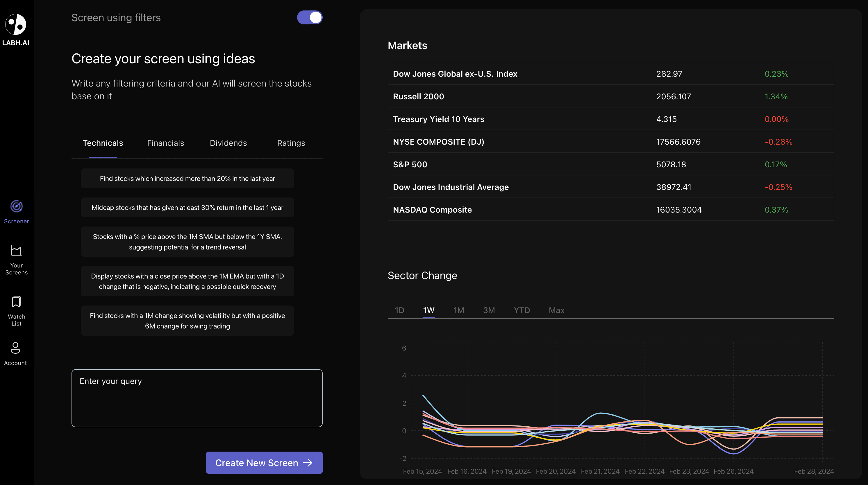This screenshot has height=485, width=868.
Task: Click the Feb 28, 2024 axis label
Action: coord(814,471)
